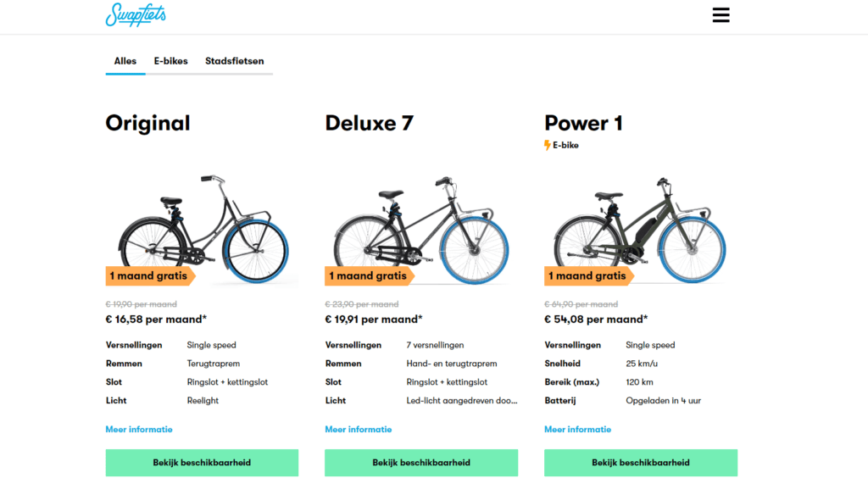Click the Power 1 heading
The image size is (868, 489).
583,123
